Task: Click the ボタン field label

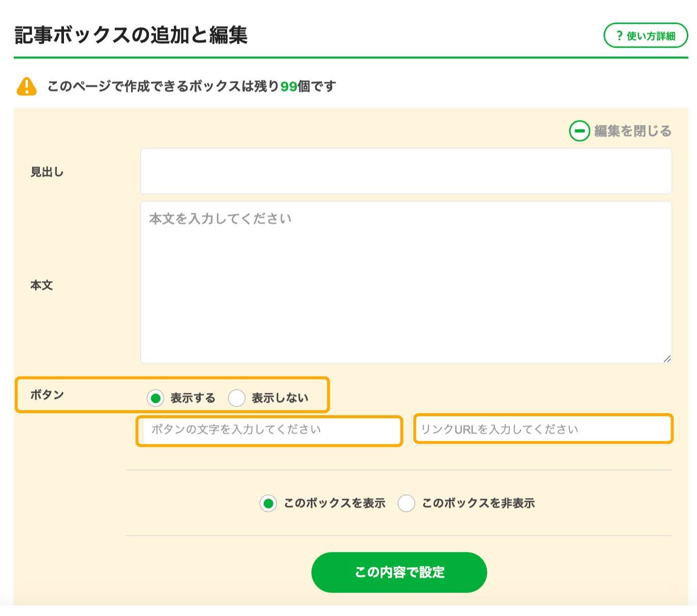Action: click(x=47, y=395)
